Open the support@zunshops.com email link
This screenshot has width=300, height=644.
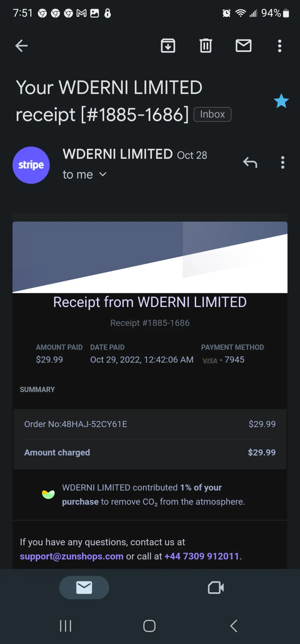click(x=72, y=556)
